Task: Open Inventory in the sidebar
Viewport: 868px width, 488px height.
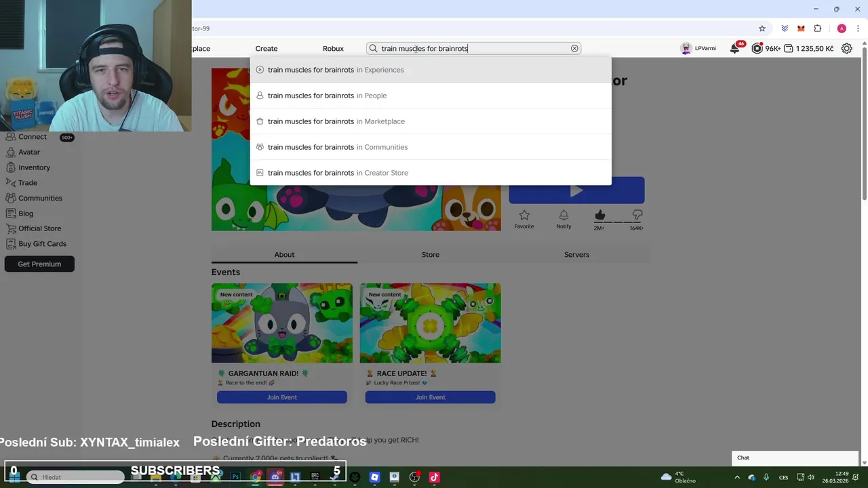Action: point(34,167)
